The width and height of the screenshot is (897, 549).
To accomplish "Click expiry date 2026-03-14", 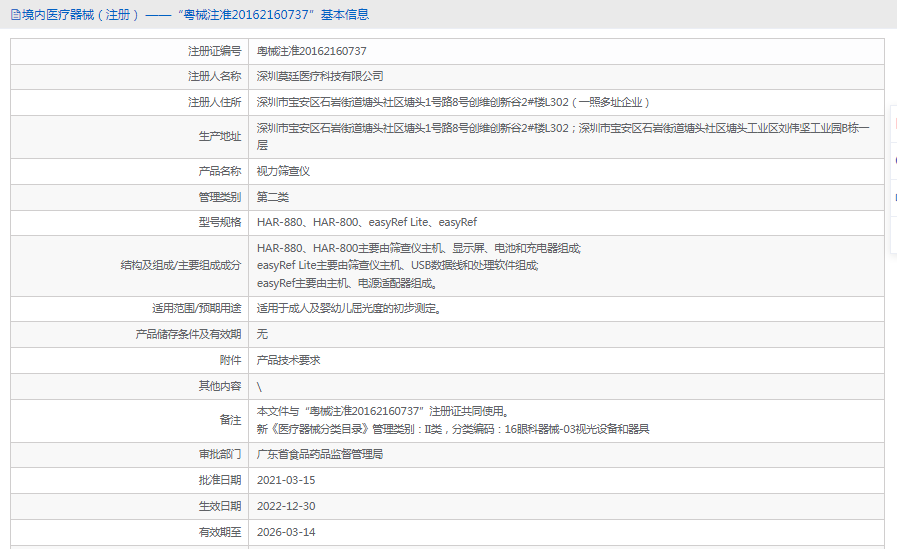I will pos(286,532).
